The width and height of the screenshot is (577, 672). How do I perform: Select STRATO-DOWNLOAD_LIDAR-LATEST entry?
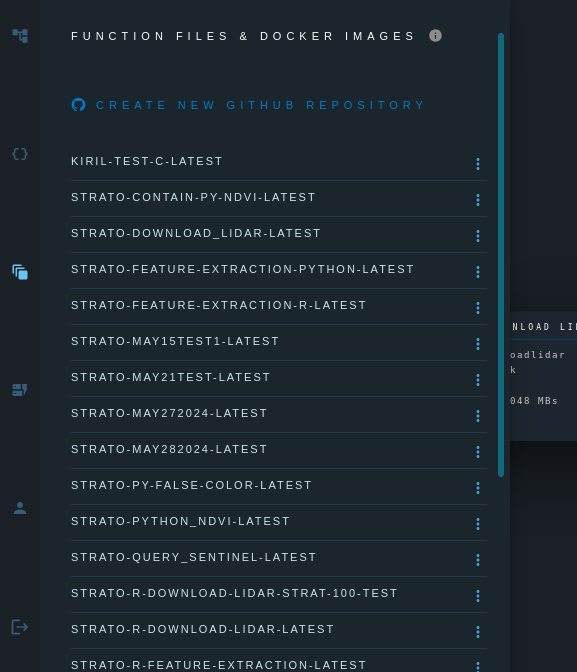(x=196, y=233)
